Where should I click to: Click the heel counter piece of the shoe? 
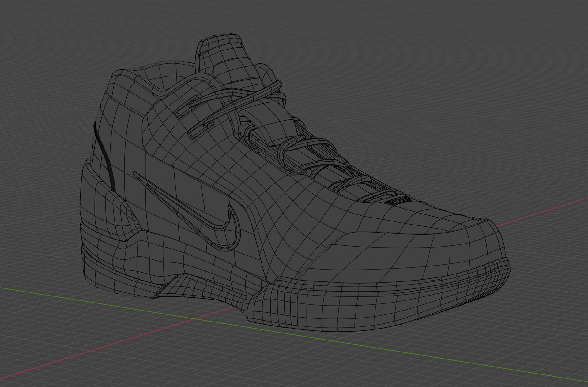[x=107, y=202]
